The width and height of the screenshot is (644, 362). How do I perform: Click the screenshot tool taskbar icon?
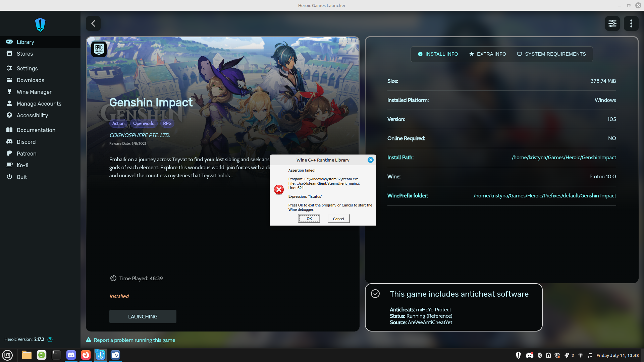click(x=115, y=355)
